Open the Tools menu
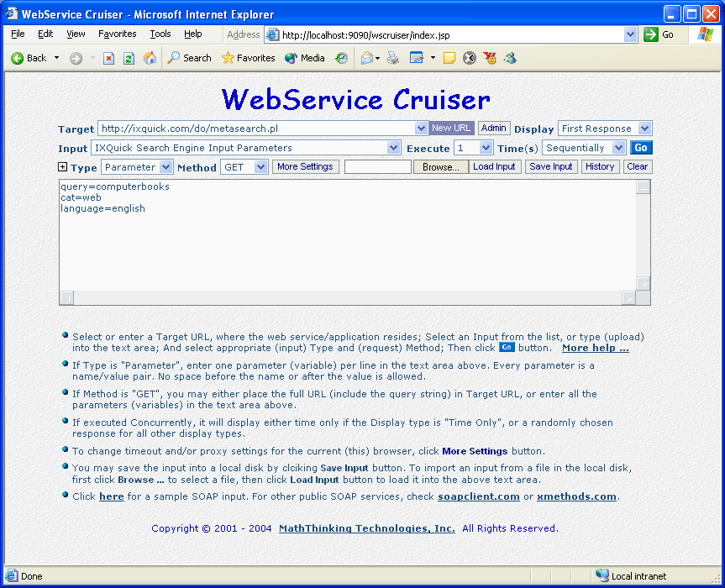 [x=160, y=34]
